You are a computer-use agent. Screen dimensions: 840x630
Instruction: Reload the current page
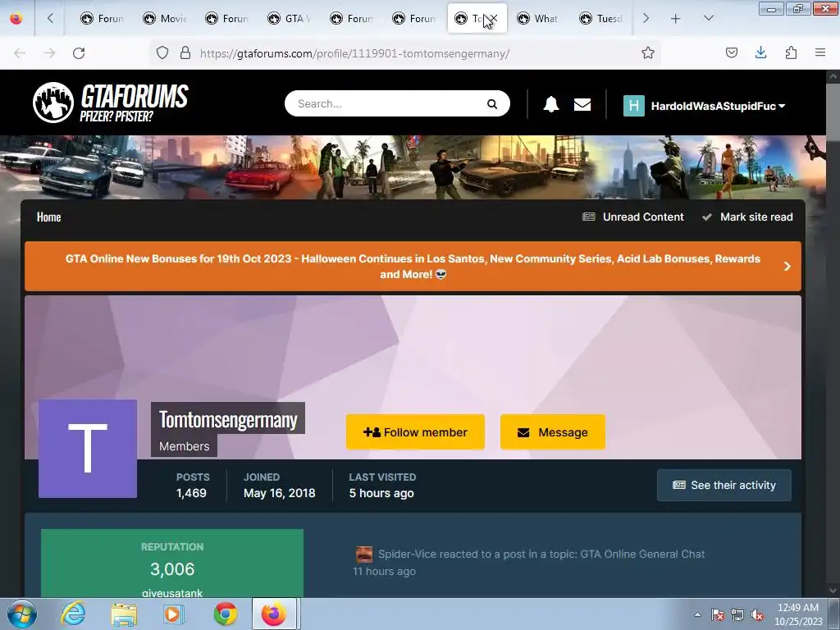(x=79, y=53)
